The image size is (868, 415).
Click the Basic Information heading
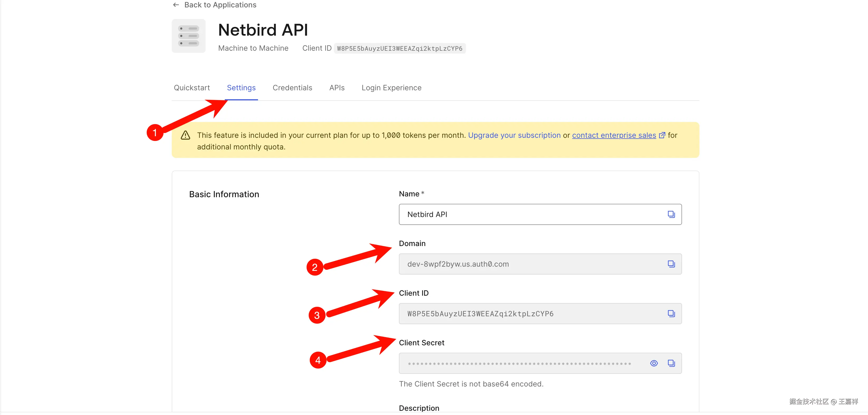(x=224, y=194)
